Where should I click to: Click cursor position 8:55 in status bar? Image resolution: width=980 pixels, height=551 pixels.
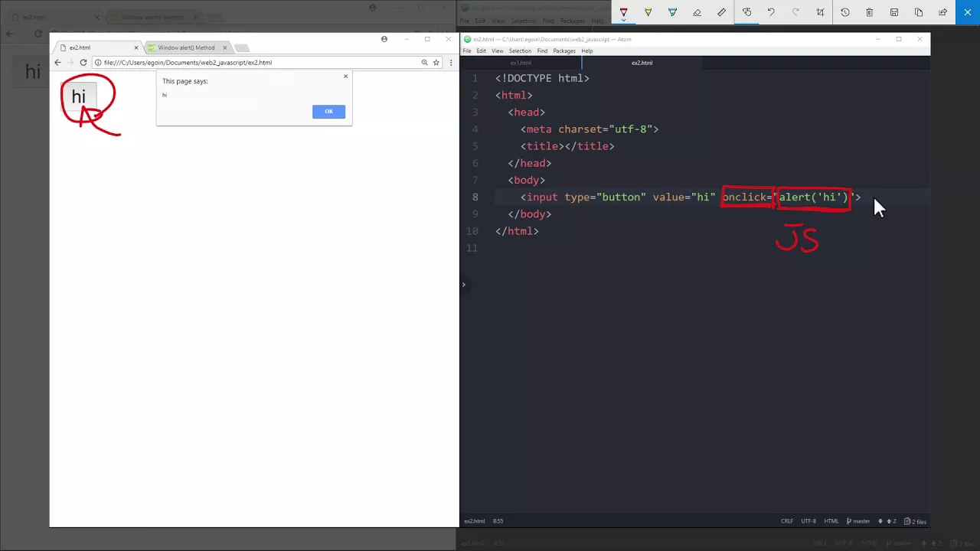pos(498,521)
